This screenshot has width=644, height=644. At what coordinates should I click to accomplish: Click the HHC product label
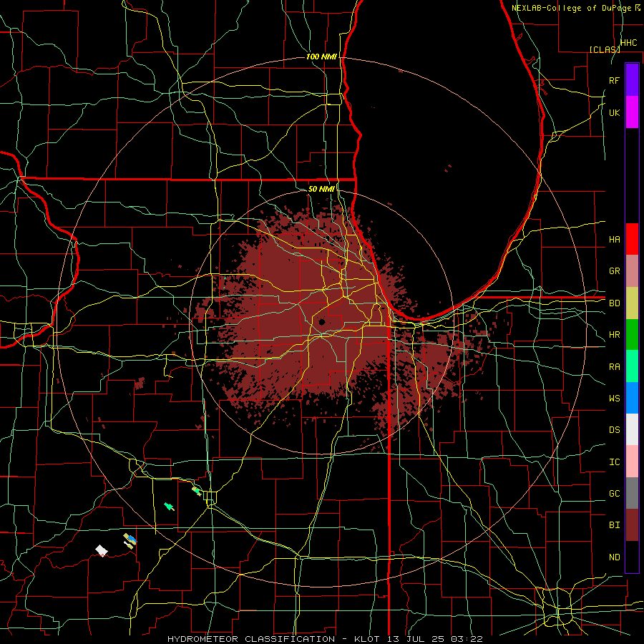point(628,43)
